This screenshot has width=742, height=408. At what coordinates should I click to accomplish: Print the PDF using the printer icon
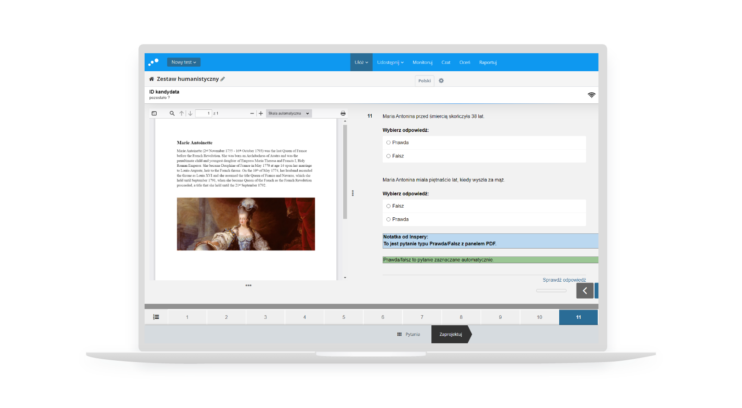[343, 113]
